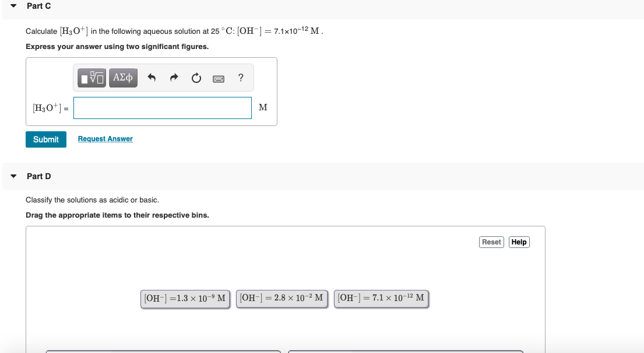The height and width of the screenshot is (353, 644).
Task: Select the [OH-] = 2.8 × 10⁻² M item
Action: pyautogui.click(x=281, y=298)
